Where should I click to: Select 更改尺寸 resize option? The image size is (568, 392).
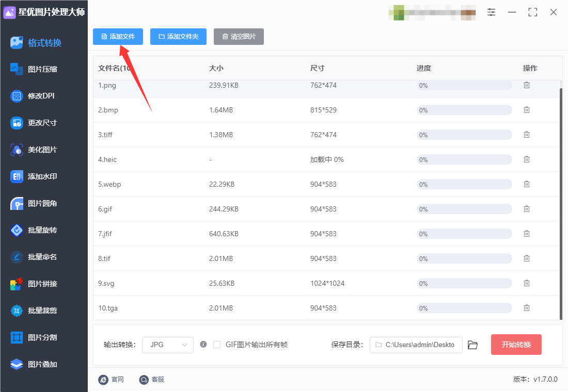click(34, 123)
